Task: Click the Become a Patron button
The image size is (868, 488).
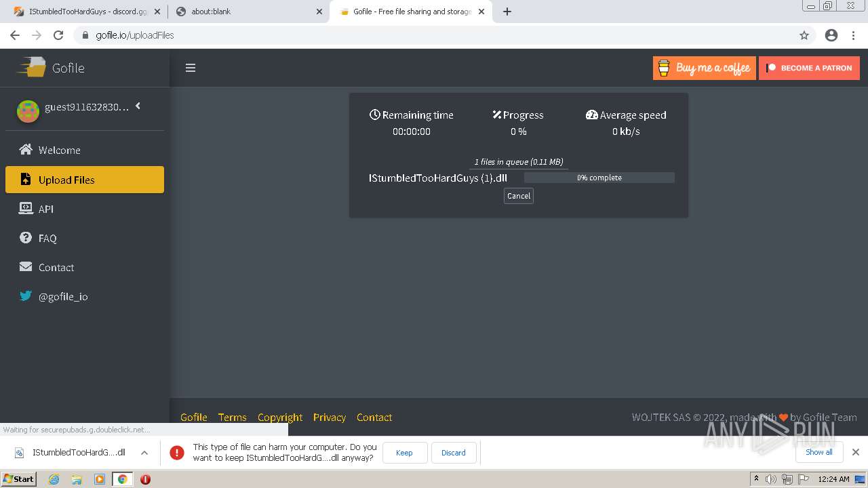Action: (809, 68)
